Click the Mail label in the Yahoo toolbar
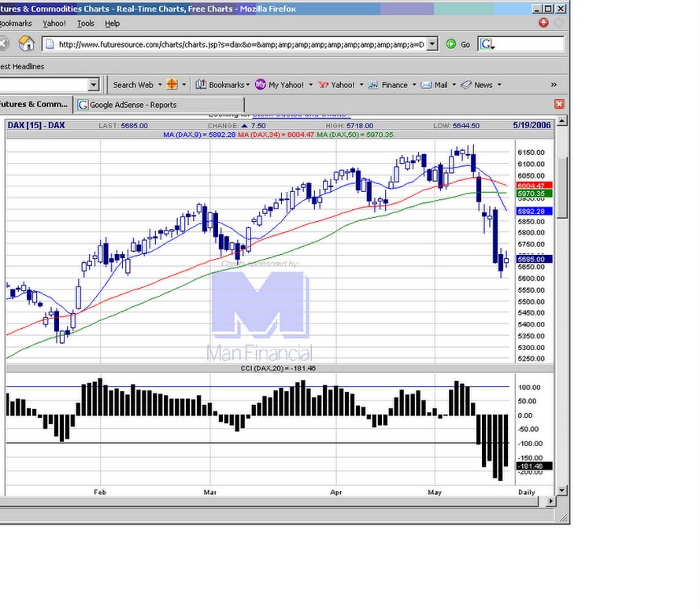 (441, 85)
